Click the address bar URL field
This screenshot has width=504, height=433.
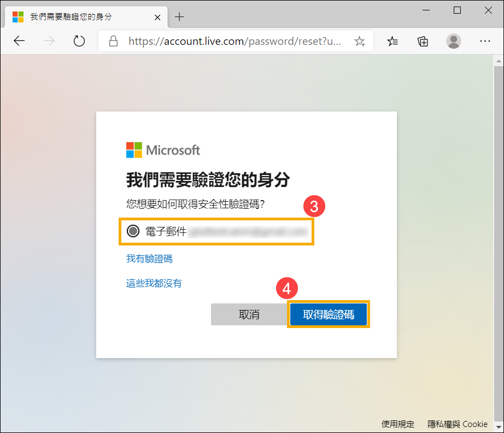point(235,41)
